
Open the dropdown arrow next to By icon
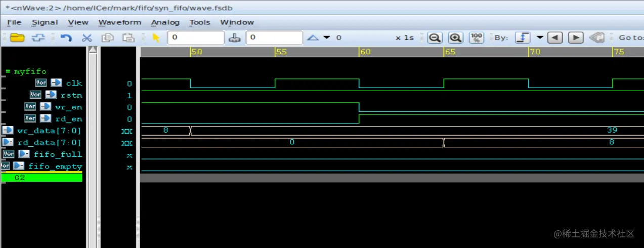coord(539,37)
